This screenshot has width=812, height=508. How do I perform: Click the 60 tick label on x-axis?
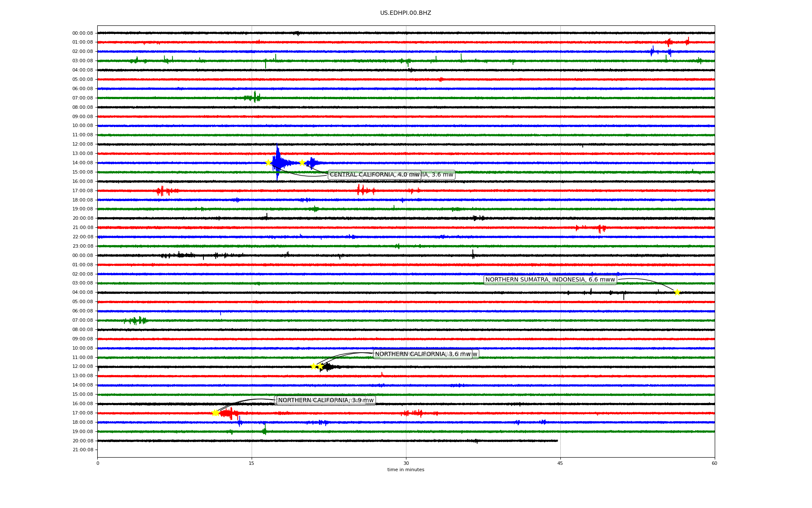714,463
